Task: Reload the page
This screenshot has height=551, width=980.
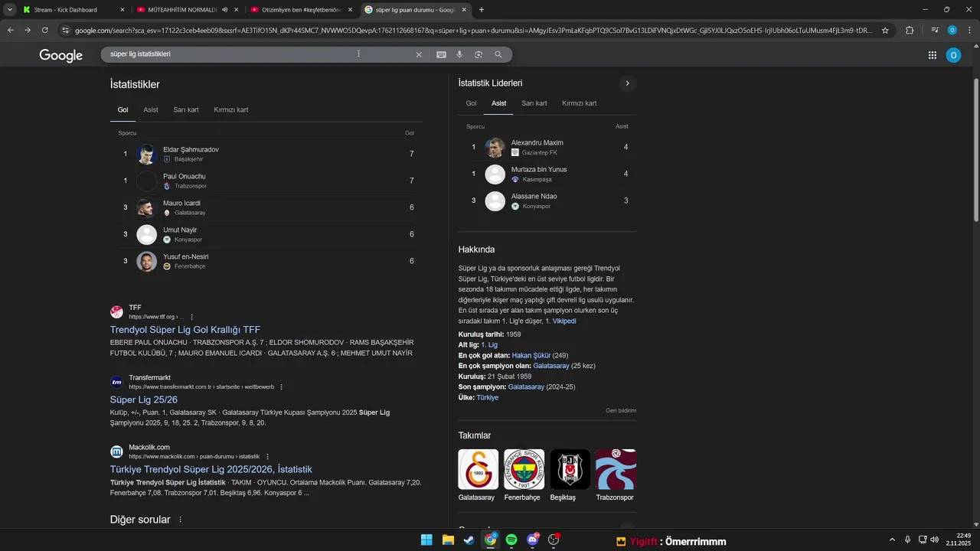Action: (45, 31)
